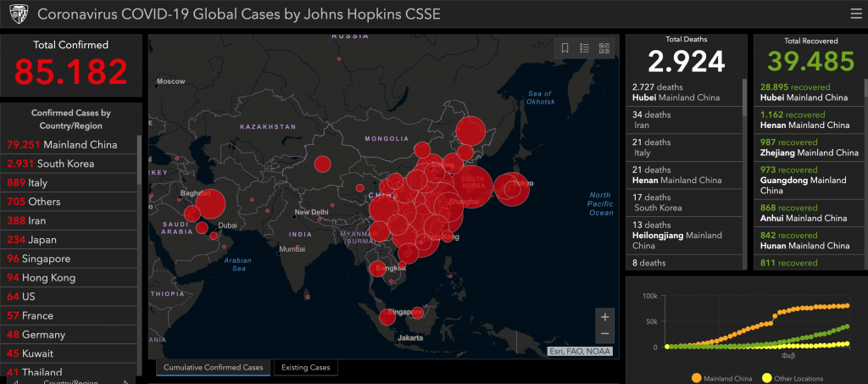Zoom in on the map with plus
Viewport: 868px width, 384px height.
(604, 317)
